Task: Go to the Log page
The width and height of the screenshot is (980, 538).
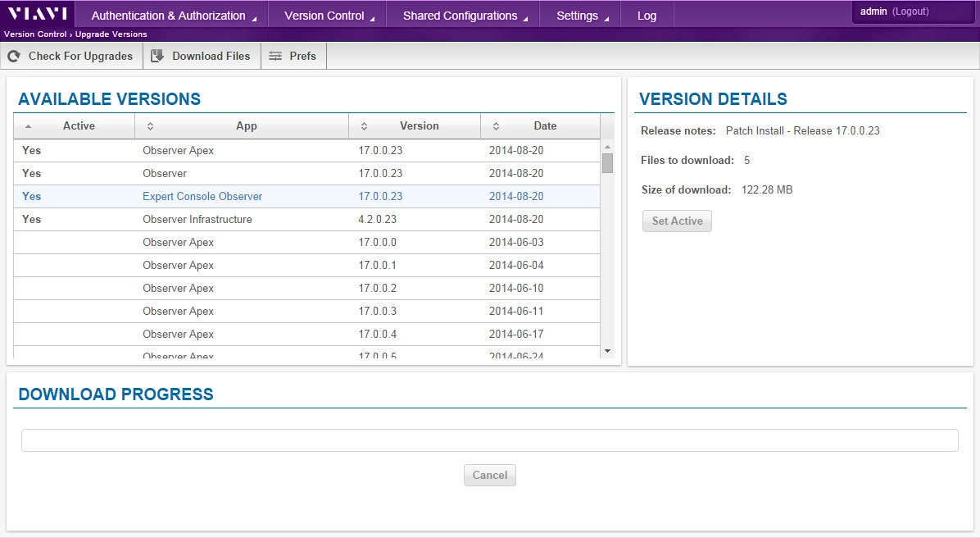Action: (647, 16)
